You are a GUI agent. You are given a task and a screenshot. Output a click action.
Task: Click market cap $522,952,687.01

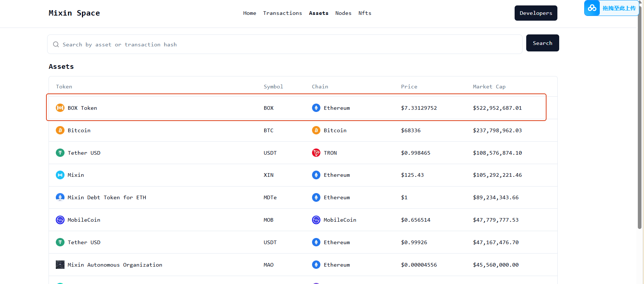click(497, 108)
